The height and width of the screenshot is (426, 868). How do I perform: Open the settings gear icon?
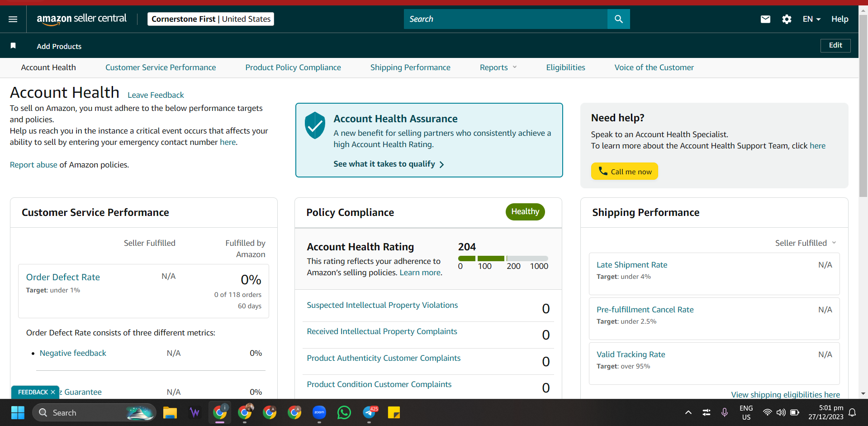787,19
